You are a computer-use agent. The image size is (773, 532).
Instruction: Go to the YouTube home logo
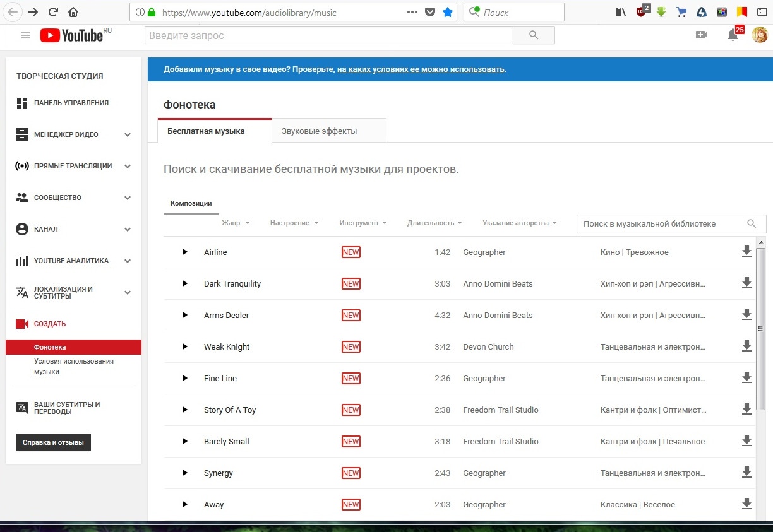71,35
